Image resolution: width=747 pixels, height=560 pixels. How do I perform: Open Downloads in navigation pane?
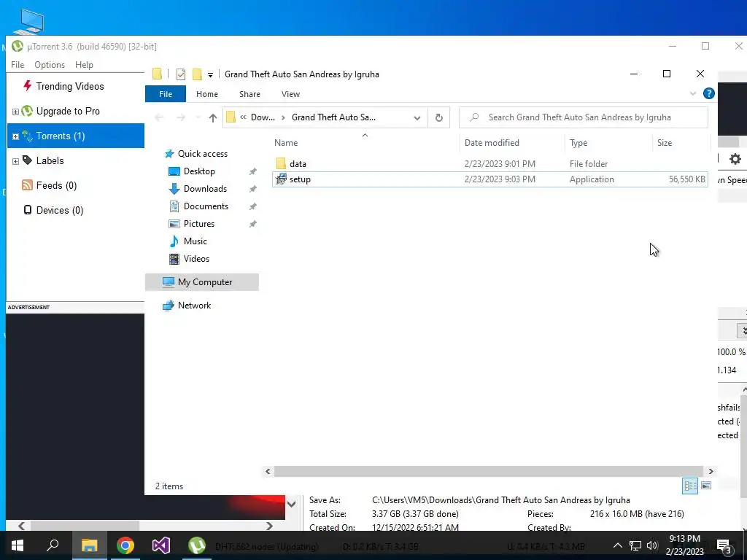tap(205, 189)
